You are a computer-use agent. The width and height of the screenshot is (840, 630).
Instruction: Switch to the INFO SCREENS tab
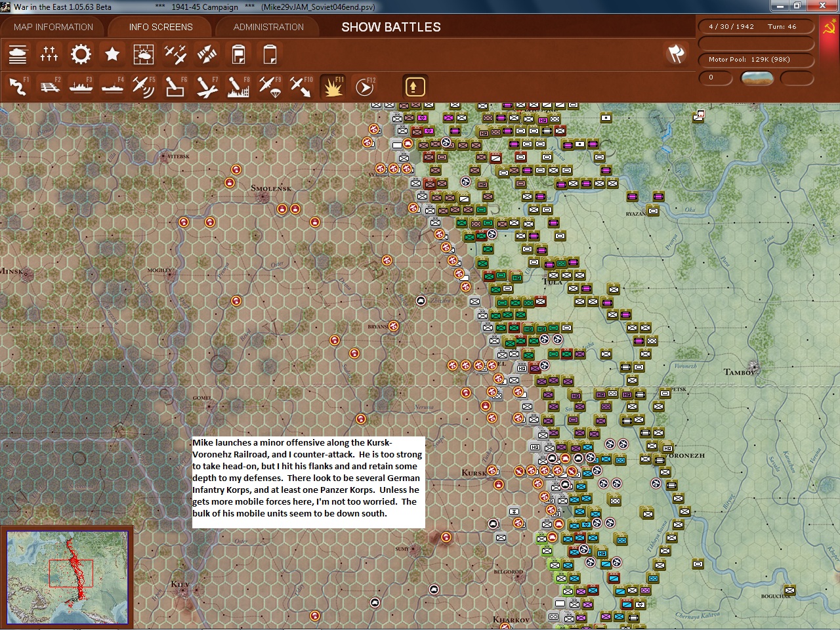point(161,27)
